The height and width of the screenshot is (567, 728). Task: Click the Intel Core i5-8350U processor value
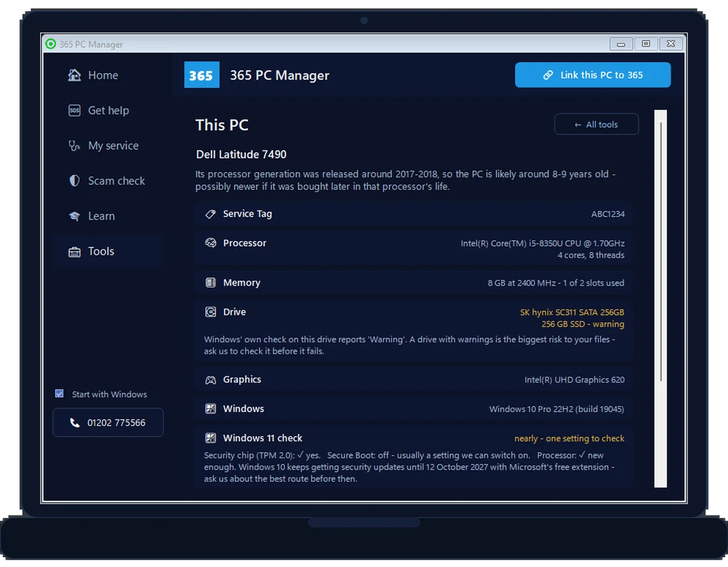(542, 243)
